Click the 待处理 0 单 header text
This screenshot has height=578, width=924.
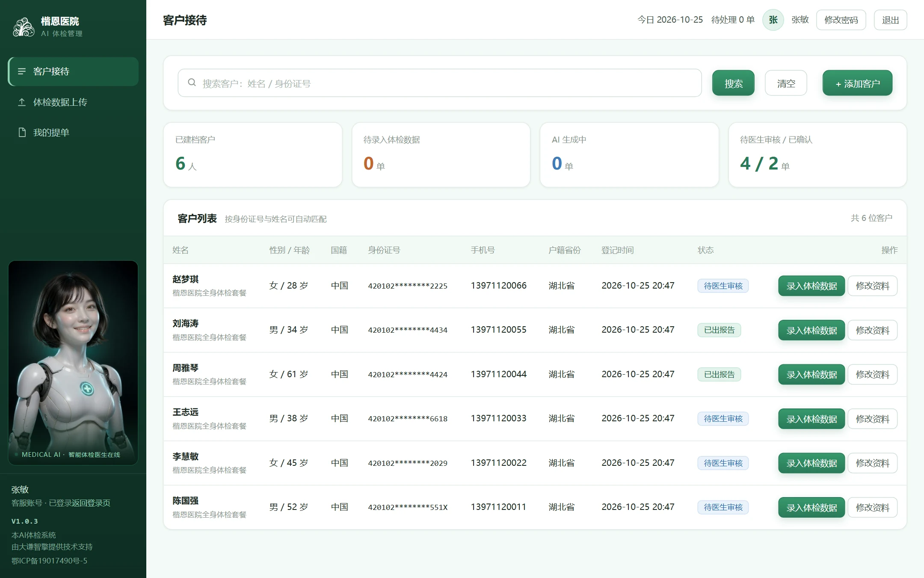point(733,20)
